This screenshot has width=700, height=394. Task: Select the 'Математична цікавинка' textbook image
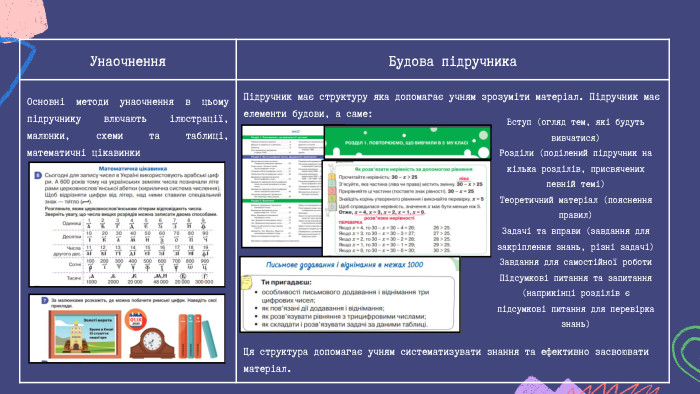pyautogui.click(x=127, y=224)
